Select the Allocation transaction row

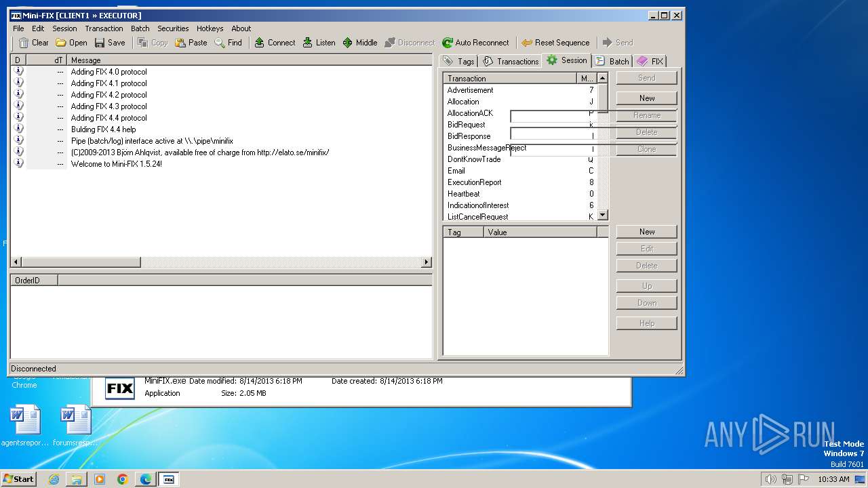[x=520, y=102]
